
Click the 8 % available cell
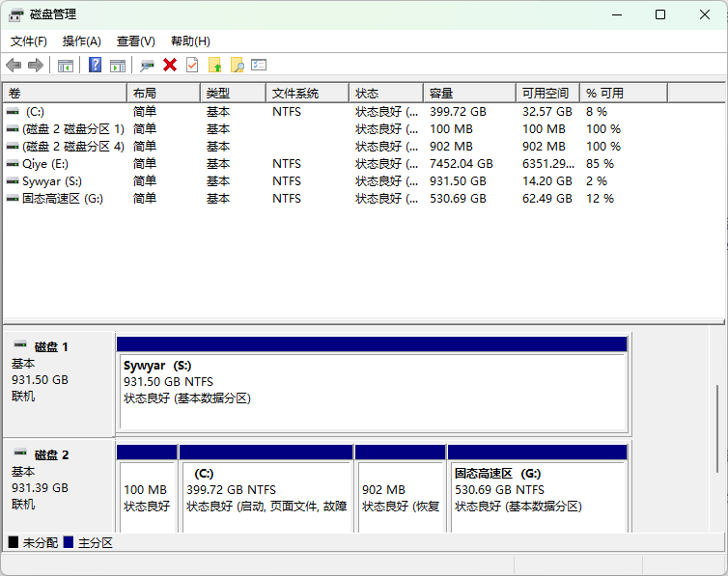pyautogui.click(x=597, y=112)
